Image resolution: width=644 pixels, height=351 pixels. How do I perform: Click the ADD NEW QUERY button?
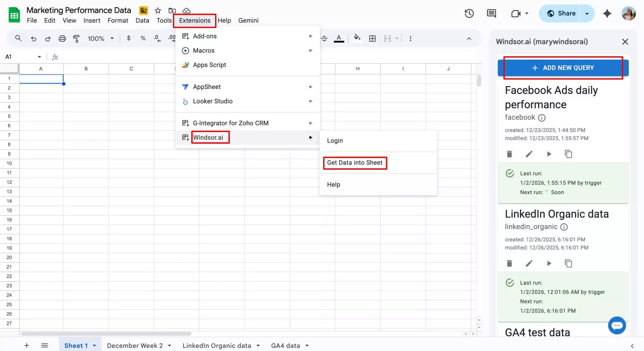point(563,68)
